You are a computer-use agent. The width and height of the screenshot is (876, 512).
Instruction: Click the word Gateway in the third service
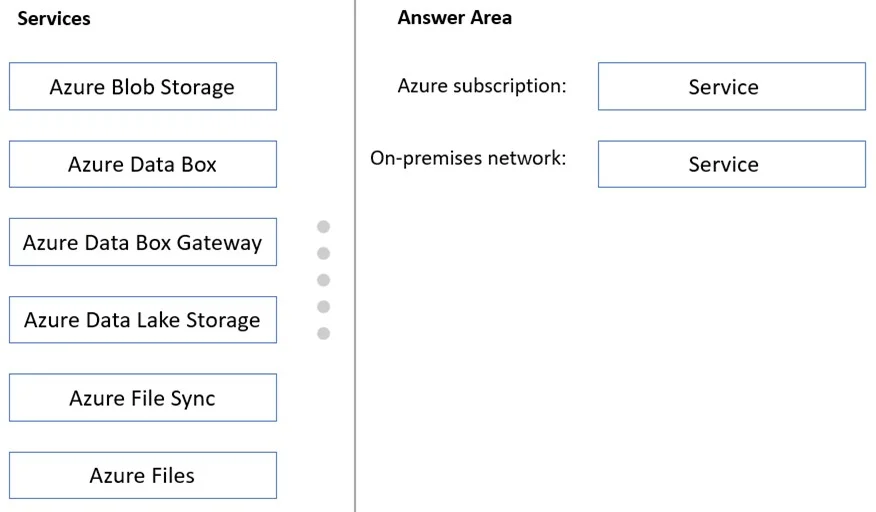pos(219,243)
